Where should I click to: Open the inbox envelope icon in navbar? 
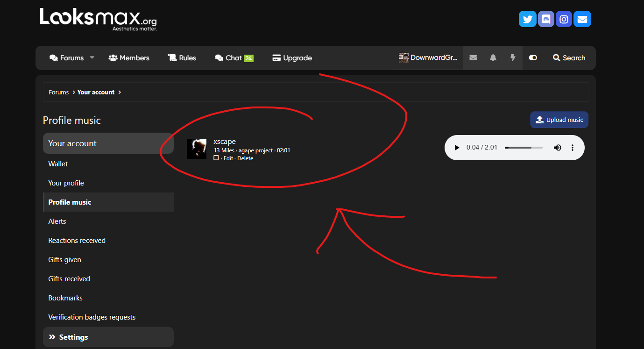tap(473, 58)
